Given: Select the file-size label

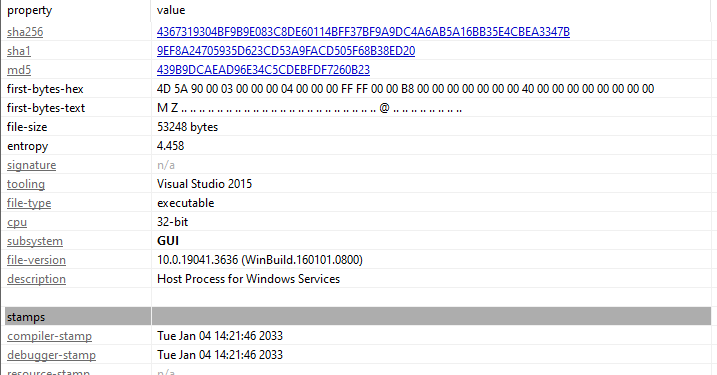Looking at the screenshot, I should (27, 127).
